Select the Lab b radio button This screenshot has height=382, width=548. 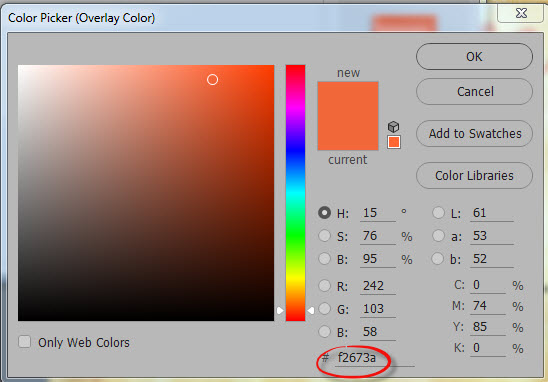coord(438,259)
